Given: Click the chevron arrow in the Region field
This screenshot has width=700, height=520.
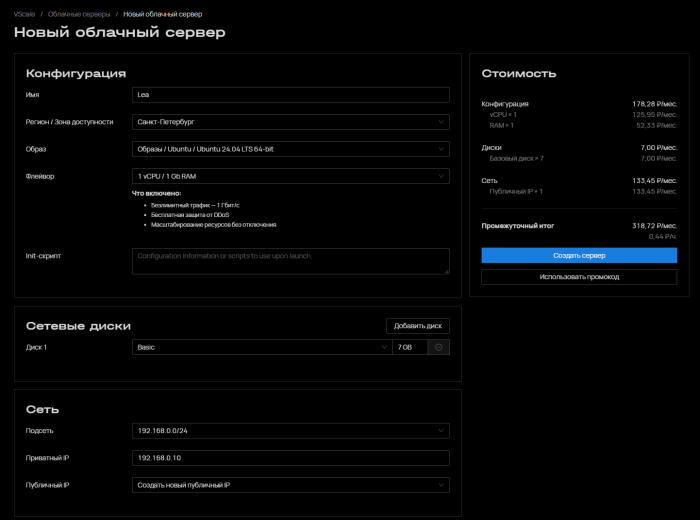Looking at the screenshot, I should coord(441,122).
